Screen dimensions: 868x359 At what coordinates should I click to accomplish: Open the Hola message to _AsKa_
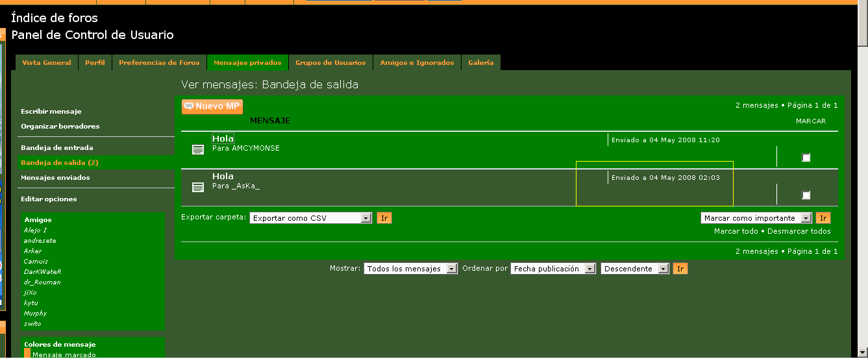pos(223,177)
